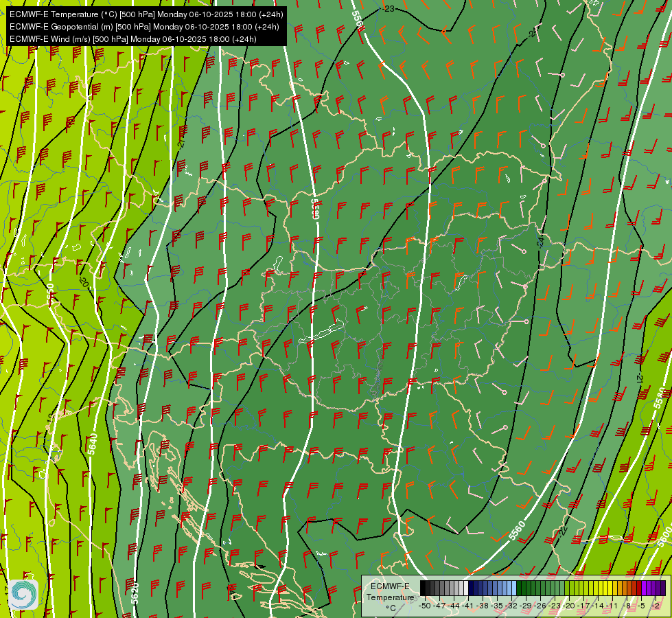The image size is (672, 618).
Task: Click the ECMWF-E Temperature °C legend label
Action: (390, 597)
